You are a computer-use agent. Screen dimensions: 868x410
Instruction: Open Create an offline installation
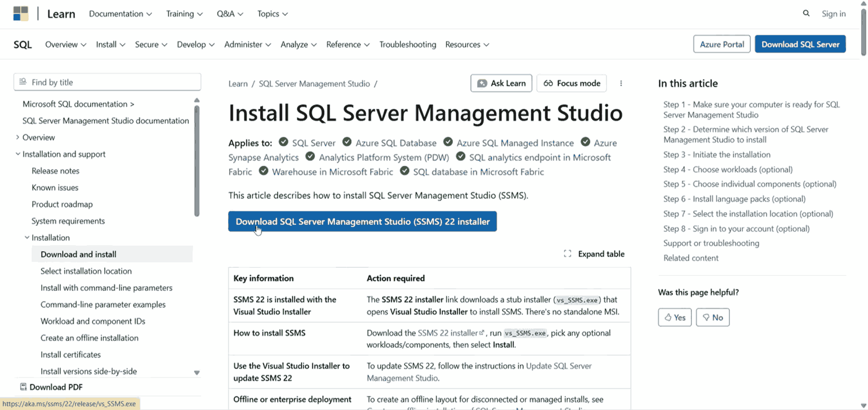pyautogui.click(x=90, y=338)
